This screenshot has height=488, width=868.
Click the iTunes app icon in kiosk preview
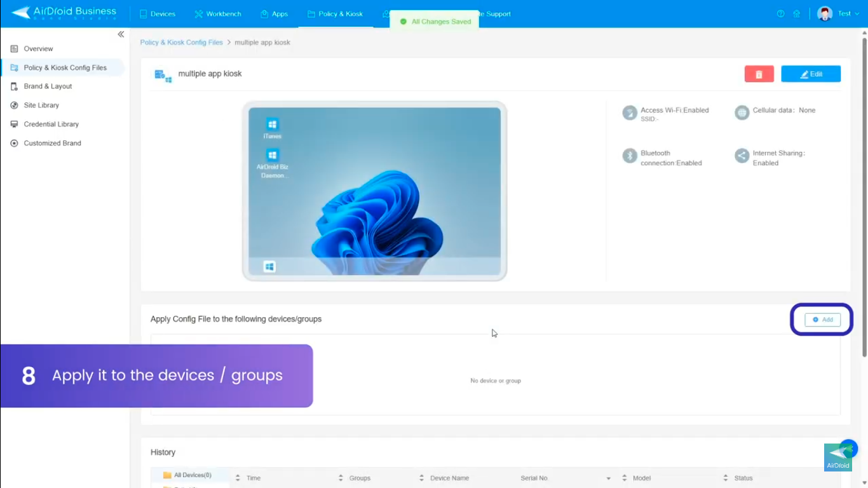[x=273, y=125]
